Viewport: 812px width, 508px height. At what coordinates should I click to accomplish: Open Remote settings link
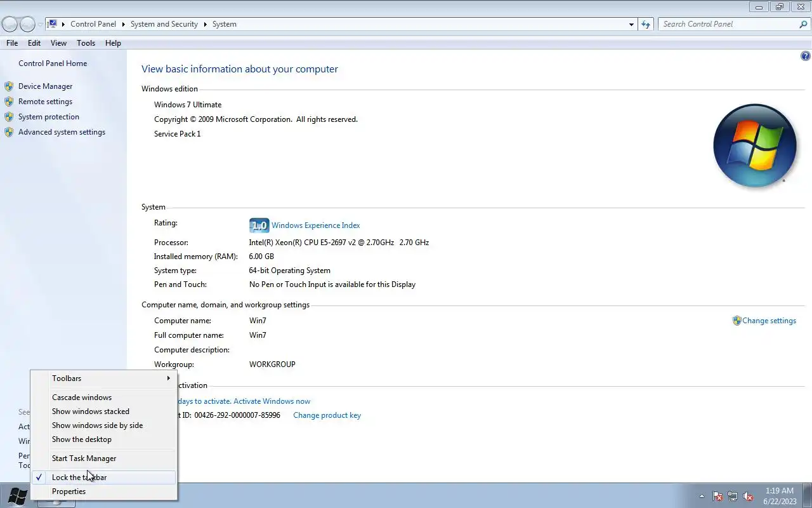click(x=45, y=102)
